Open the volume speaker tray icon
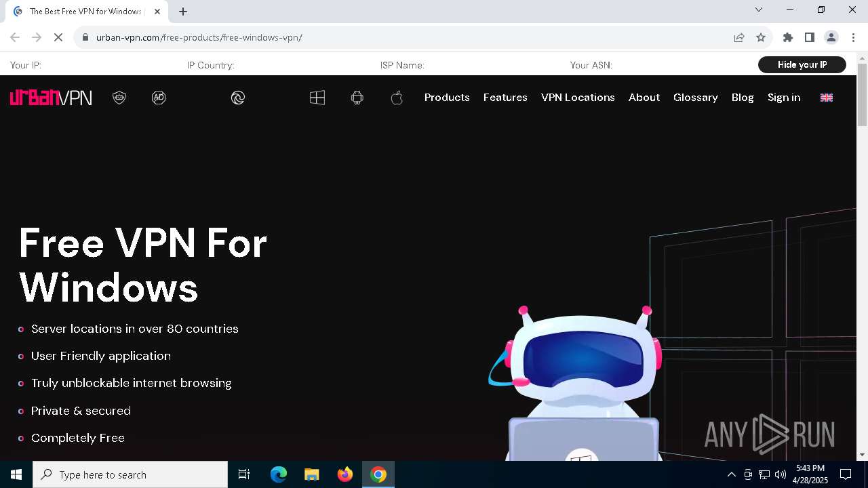Image resolution: width=868 pixels, height=488 pixels. click(781, 474)
